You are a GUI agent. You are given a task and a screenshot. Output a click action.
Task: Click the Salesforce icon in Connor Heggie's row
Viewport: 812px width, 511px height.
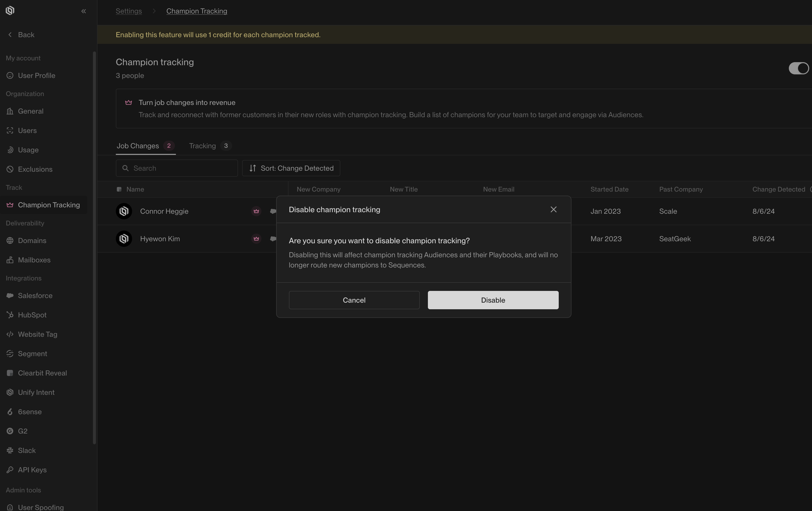tap(273, 211)
